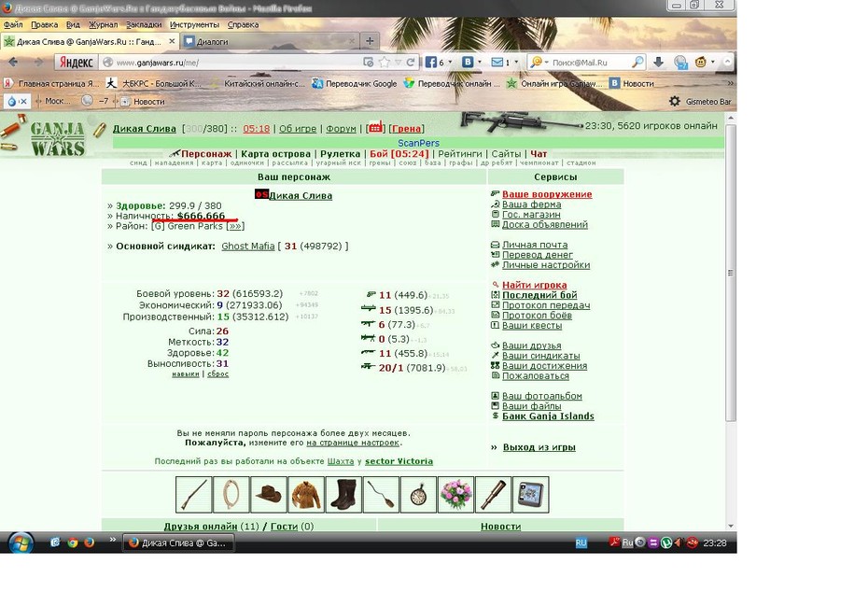Open Банк Ganja Islands link

pyautogui.click(x=548, y=416)
